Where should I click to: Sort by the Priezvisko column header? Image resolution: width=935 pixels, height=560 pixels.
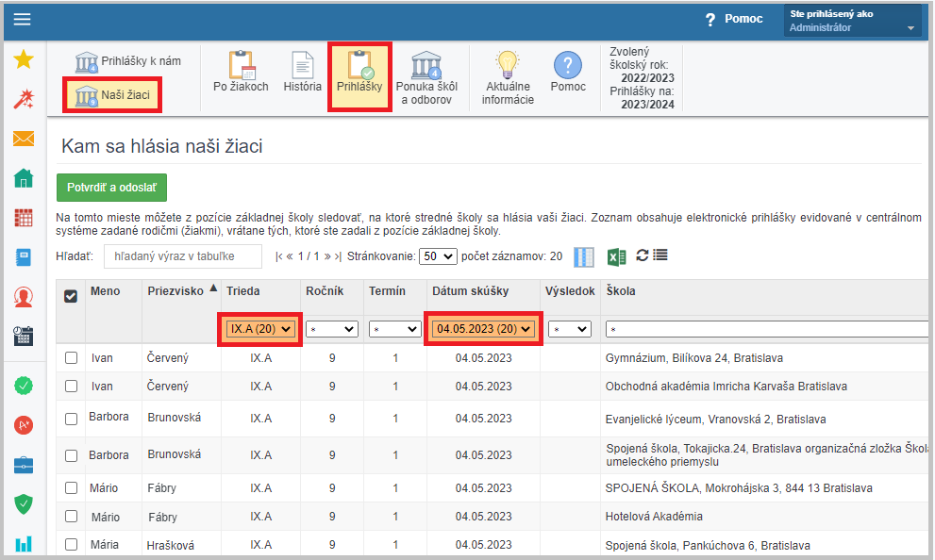click(x=175, y=291)
